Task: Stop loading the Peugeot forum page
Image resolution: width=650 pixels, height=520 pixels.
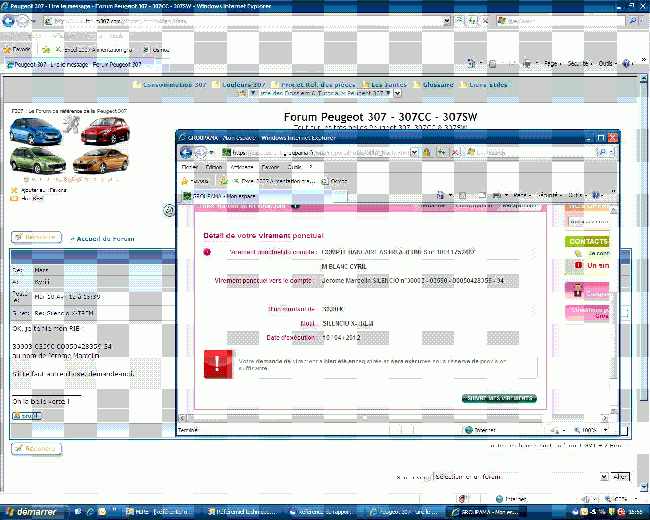Action: (485, 20)
